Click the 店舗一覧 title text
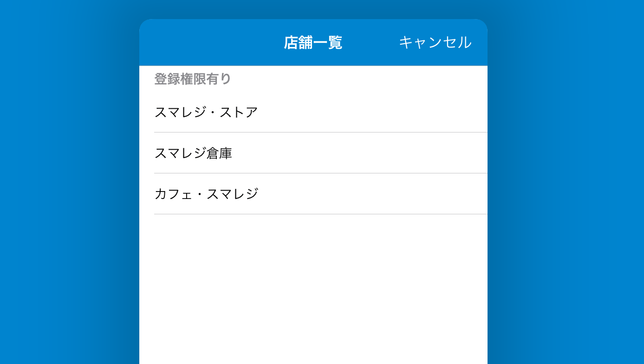Image resolution: width=644 pixels, height=364 pixels. click(313, 42)
